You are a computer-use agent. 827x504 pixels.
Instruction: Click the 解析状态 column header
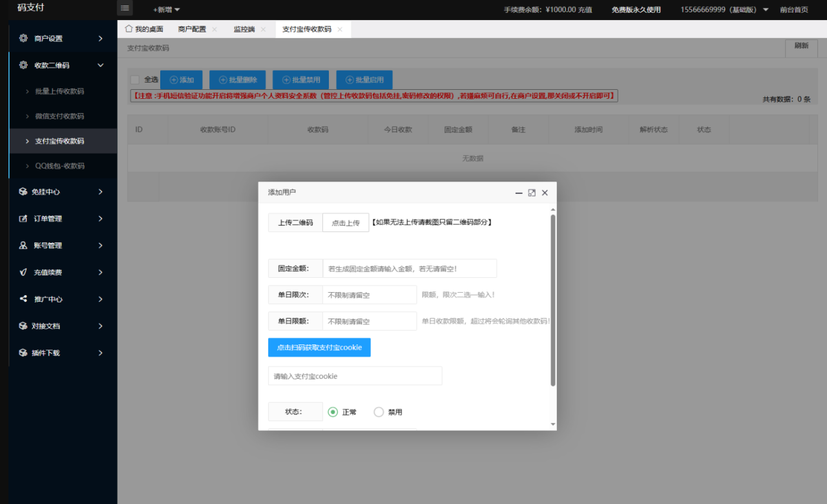click(654, 130)
